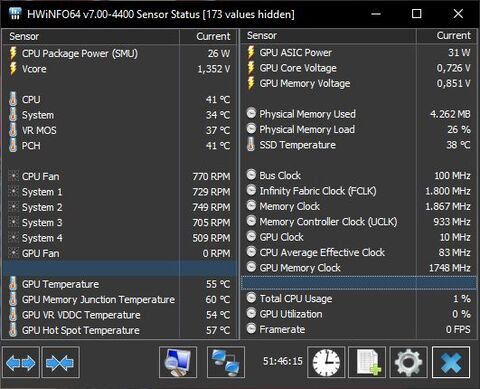Click the log file with plus icon
Image resolution: width=480 pixels, height=389 pixels.
point(367,362)
